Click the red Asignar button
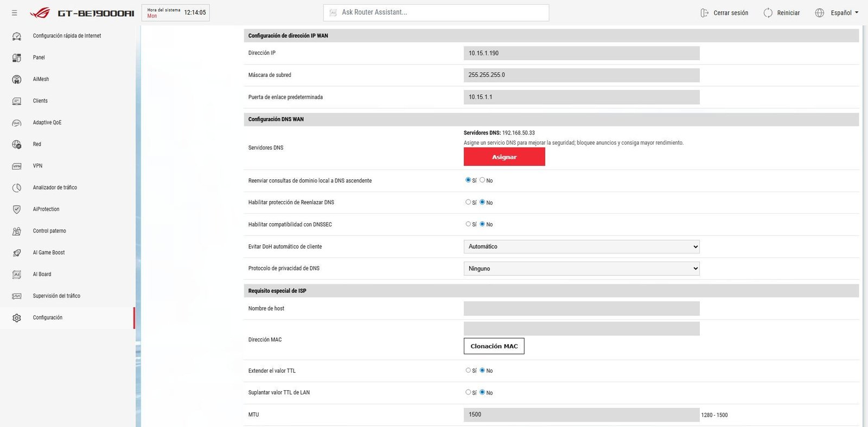 point(505,157)
